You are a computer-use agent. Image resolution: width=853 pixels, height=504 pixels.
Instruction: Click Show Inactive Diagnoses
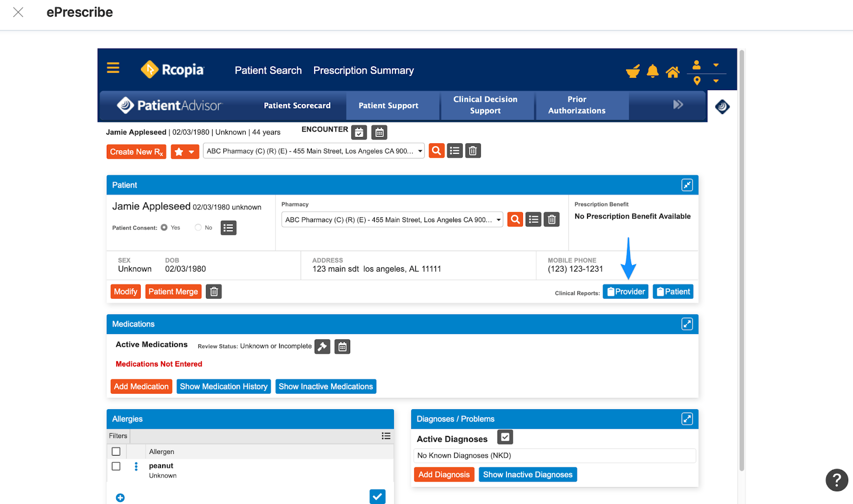tap(528, 474)
